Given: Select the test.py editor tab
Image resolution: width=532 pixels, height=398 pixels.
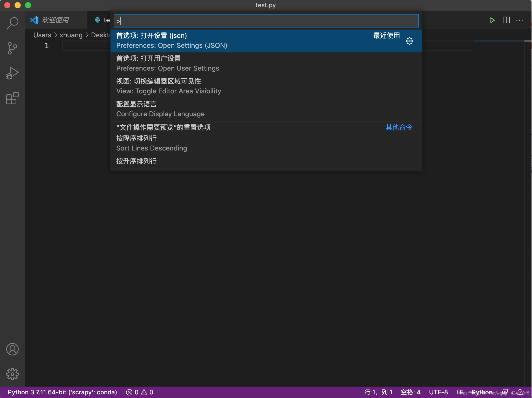Looking at the screenshot, I should (x=103, y=20).
